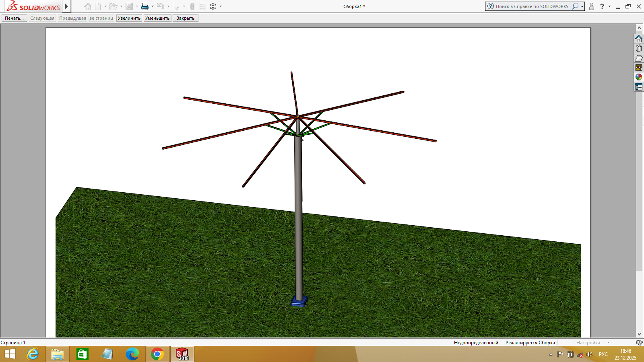The image size is (644, 362).
Task: Expand the Save options dropdown arrow
Action: click(137, 6)
